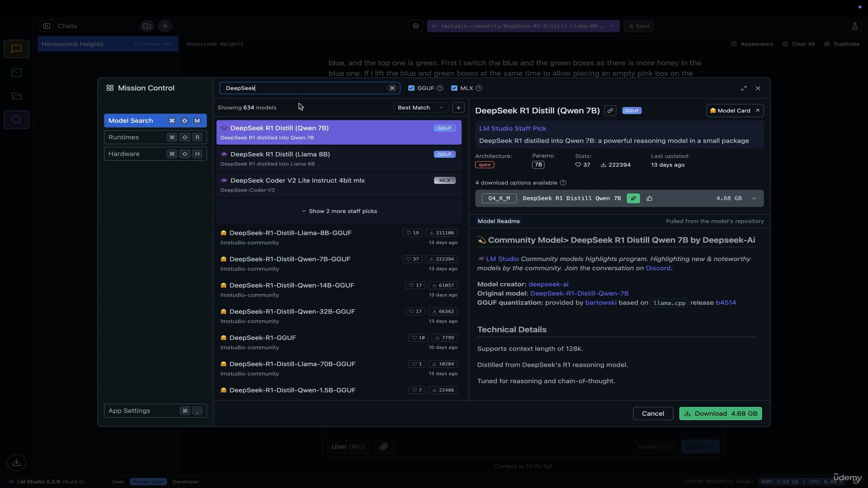Viewport: 868px width, 488px height.
Task: Toggle the Chats sidebar panel icon
Action: tap(47, 26)
